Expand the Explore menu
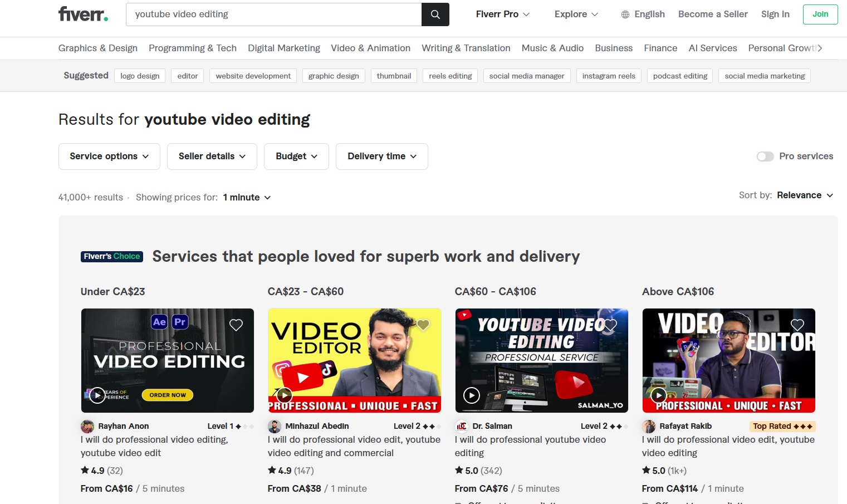This screenshot has width=847, height=504. point(576,14)
